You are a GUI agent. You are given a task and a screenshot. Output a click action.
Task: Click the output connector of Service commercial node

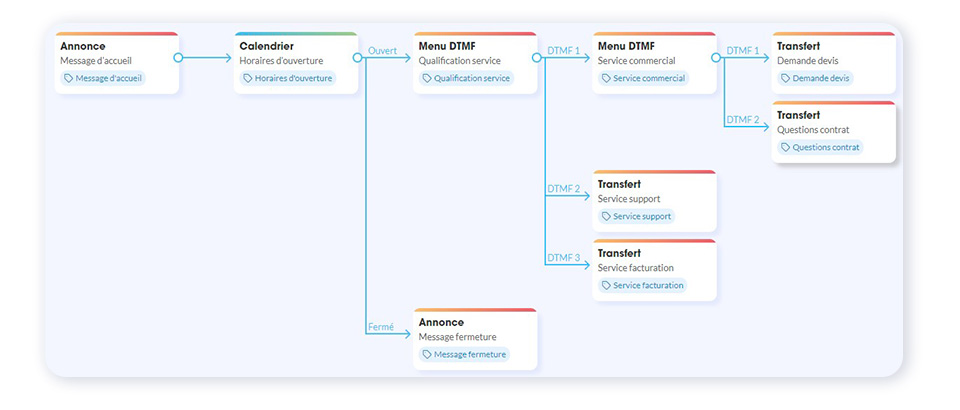pos(716,58)
